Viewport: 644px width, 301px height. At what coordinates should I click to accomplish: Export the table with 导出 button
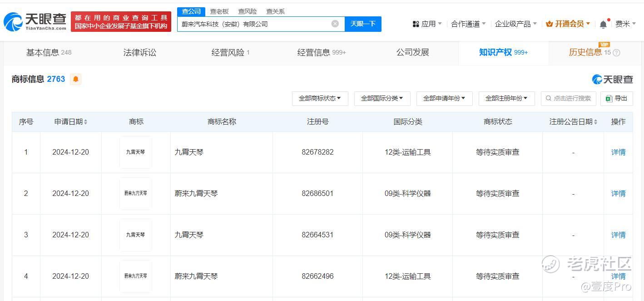click(x=616, y=98)
